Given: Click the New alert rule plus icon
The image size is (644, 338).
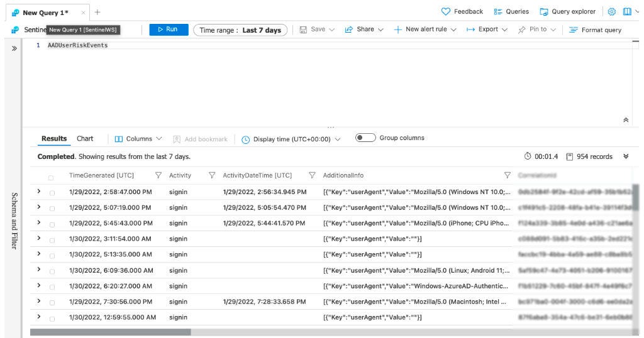Looking at the screenshot, I should (x=397, y=30).
